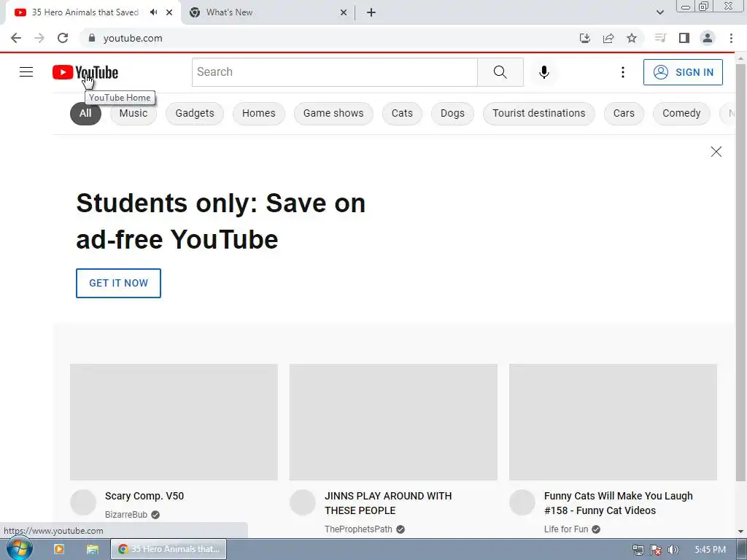Share this page using share icon

click(608, 38)
